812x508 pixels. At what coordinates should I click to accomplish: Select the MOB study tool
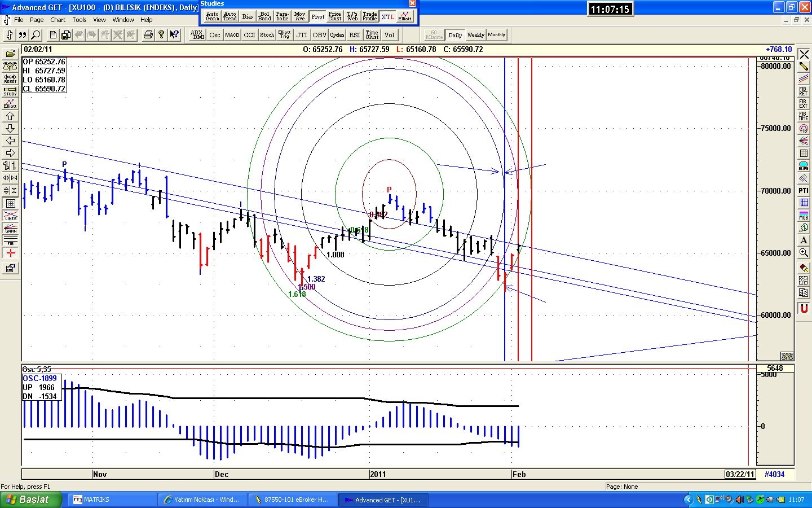[x=804, y=216]
